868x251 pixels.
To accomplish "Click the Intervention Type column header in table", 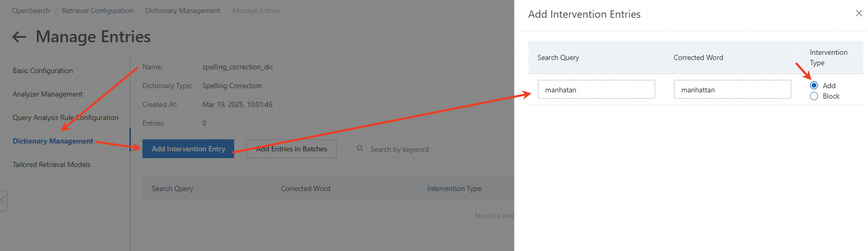I will click(x=454, y=188).
